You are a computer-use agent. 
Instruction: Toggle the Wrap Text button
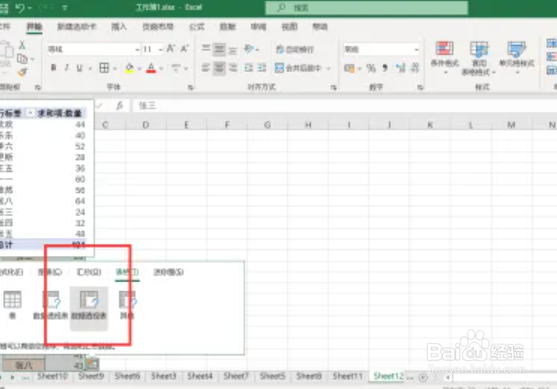point(295,49)
